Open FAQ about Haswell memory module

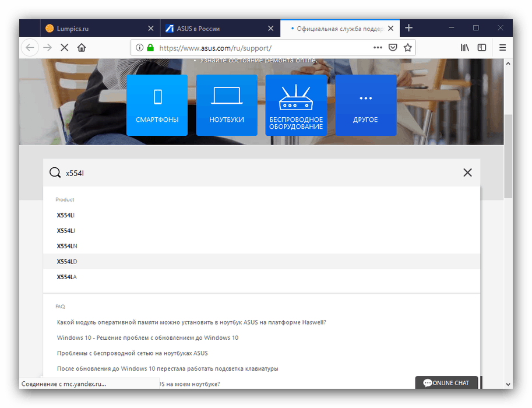click(191, 322)
